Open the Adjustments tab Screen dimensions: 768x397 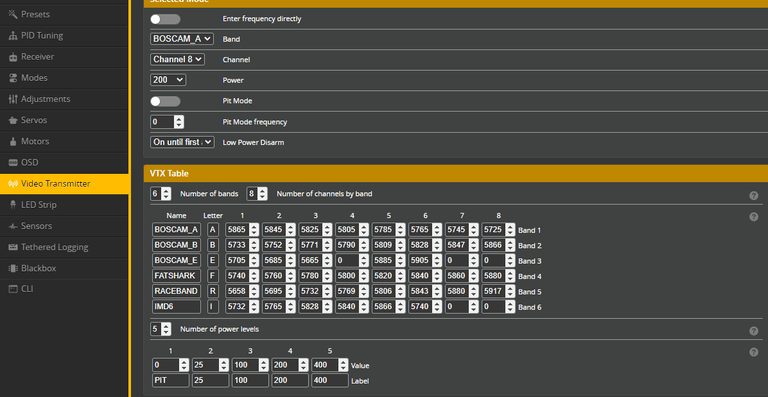[x=65, y=98]
